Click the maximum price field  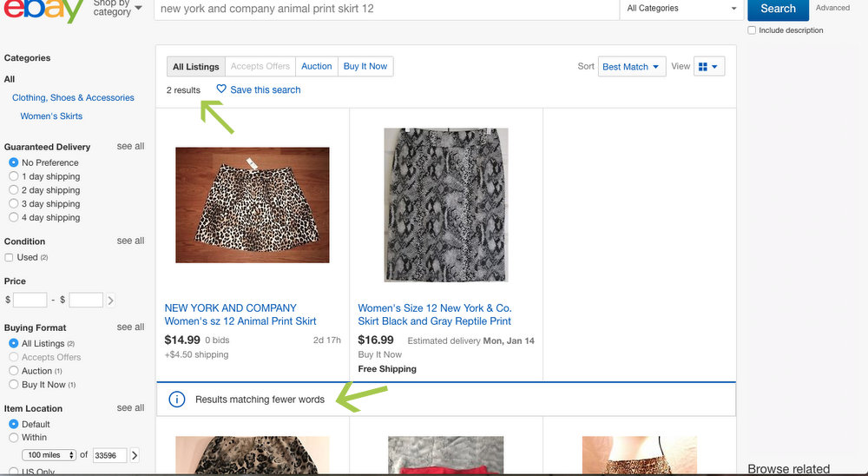[x=86, y=301]
